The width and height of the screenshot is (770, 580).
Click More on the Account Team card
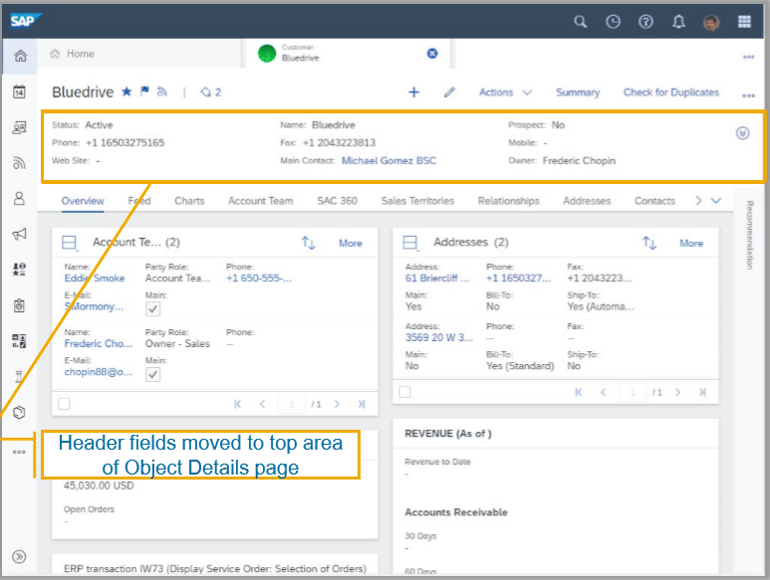(350, 243)
